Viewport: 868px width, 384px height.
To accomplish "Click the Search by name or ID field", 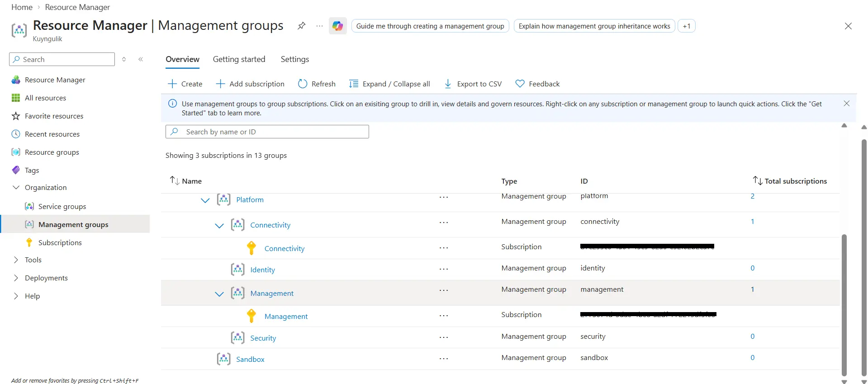I will (x=267, y=132).
